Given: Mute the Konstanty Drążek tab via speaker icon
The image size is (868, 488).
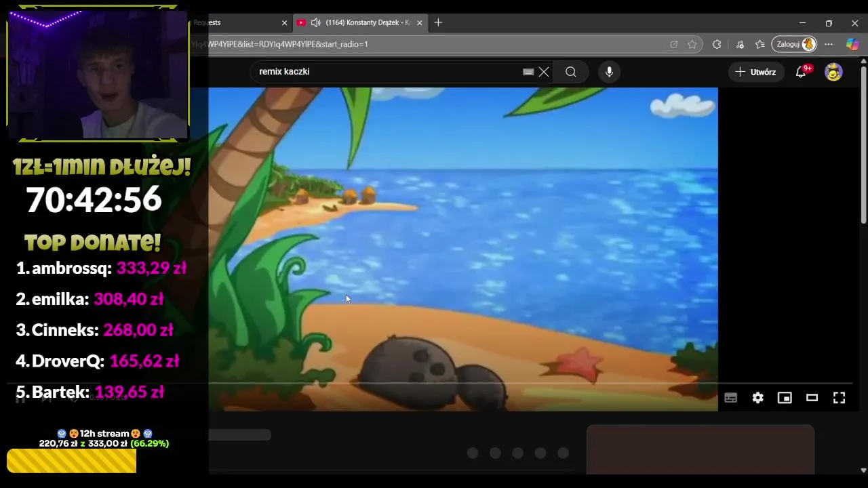Looking at the screenshot, I should pos(315,22).
